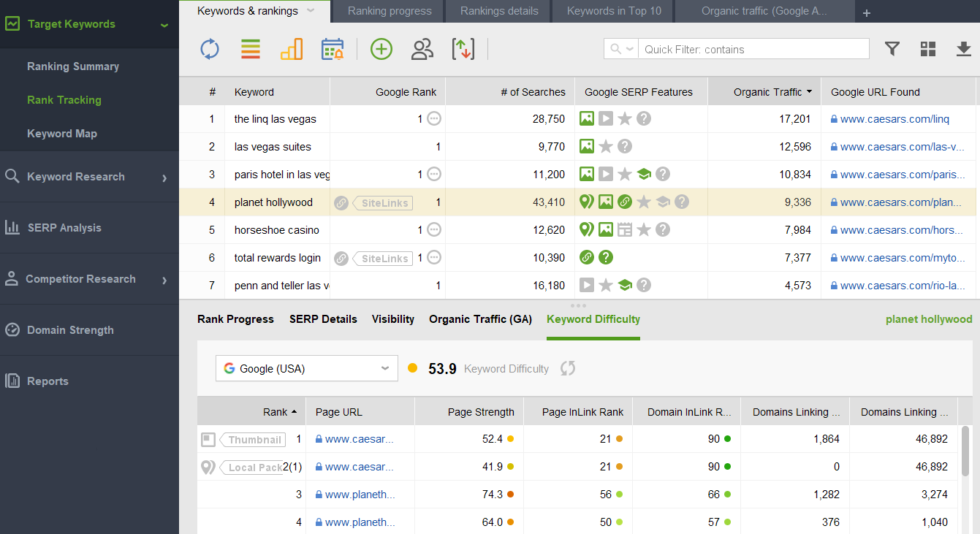Click the striped list view toolbar icon
The height and width of the screenshot is (534, 980).
tap(251, 49)
